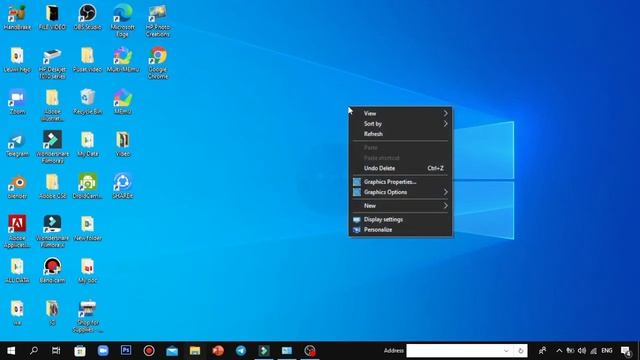Select the New folder desktop icon
The image size is (640, 360).
pyautogui.click(x=87, y=228)
